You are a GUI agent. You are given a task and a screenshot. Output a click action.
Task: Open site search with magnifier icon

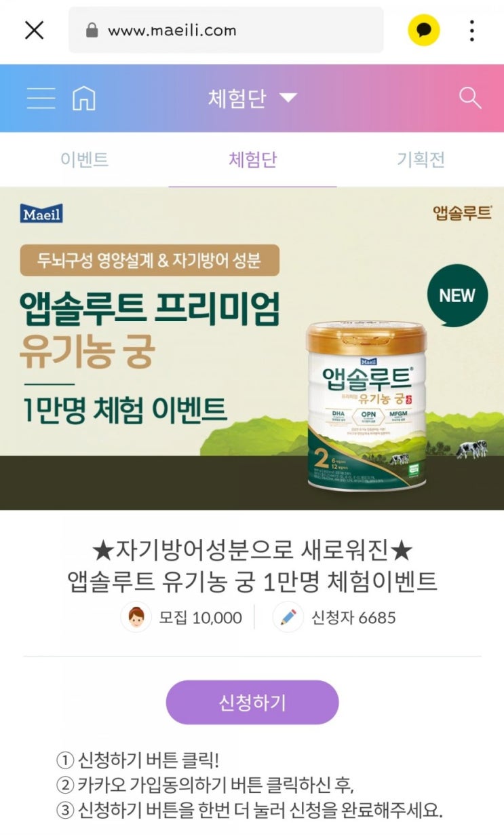[470, 98]
